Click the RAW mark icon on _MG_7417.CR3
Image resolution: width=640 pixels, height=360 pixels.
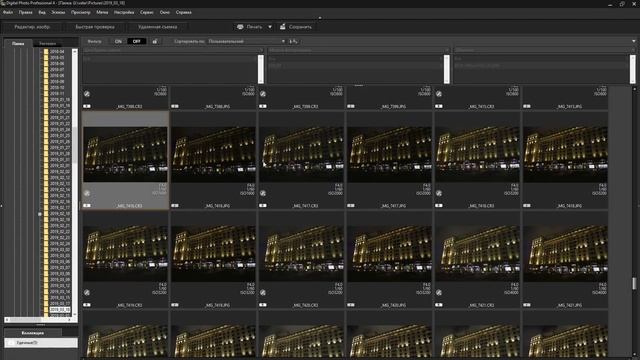point(263,193)
